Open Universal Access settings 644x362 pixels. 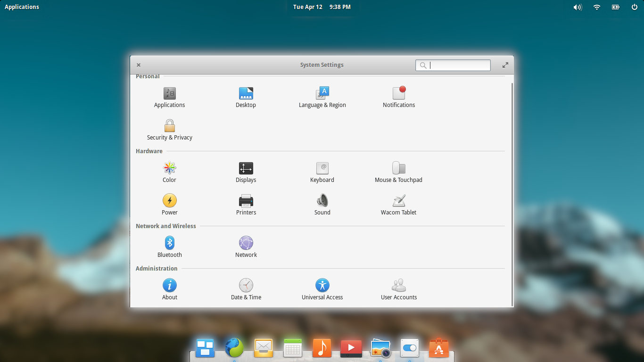tap(322, 290)
